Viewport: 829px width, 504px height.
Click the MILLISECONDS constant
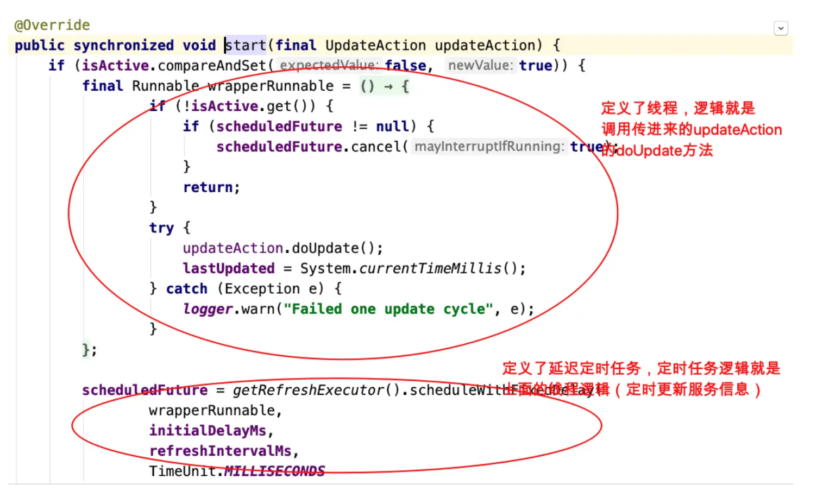[x=274, y=471]
